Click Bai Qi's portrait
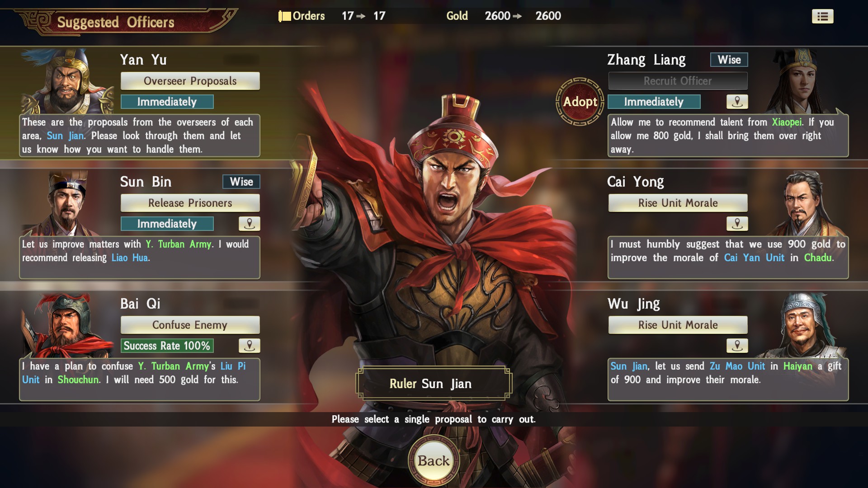This screenshot has height=488, width=868. (68, 326)
